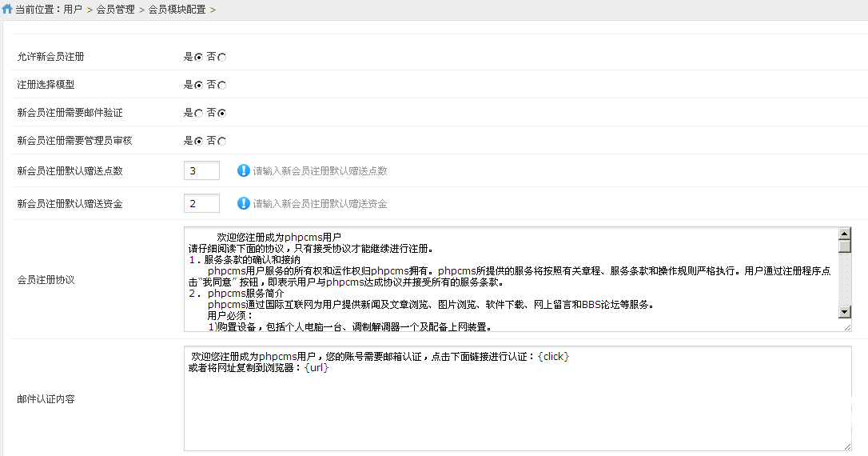Go to 会员管理 in the breadcrumb

tap(115, 10)
